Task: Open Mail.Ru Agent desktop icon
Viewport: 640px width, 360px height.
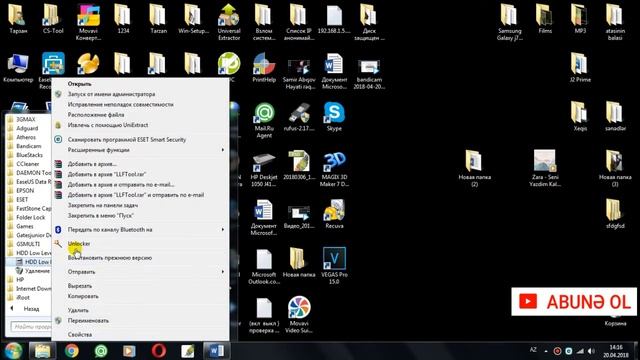Action: tap(264, 120)
